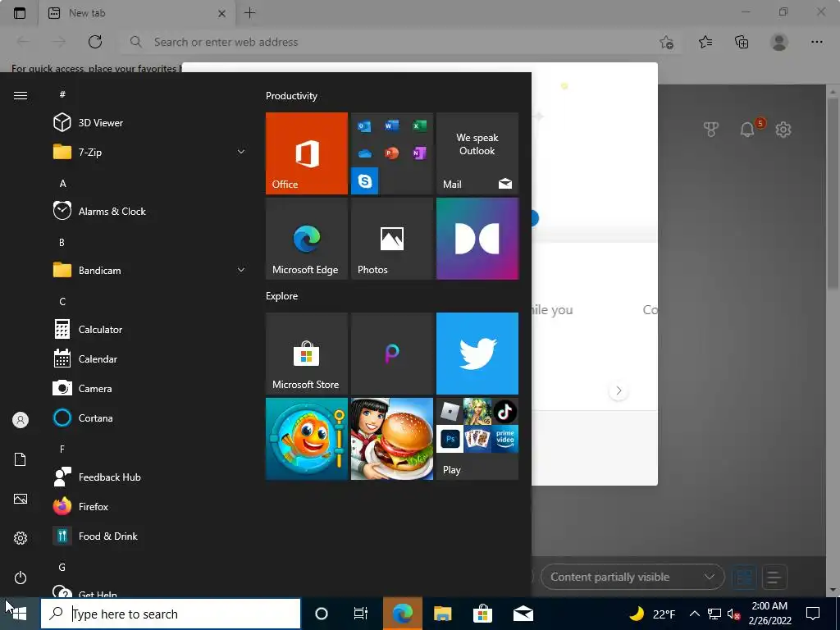
Task: Click the Skype icon in Office group
Action: (365, 181)
